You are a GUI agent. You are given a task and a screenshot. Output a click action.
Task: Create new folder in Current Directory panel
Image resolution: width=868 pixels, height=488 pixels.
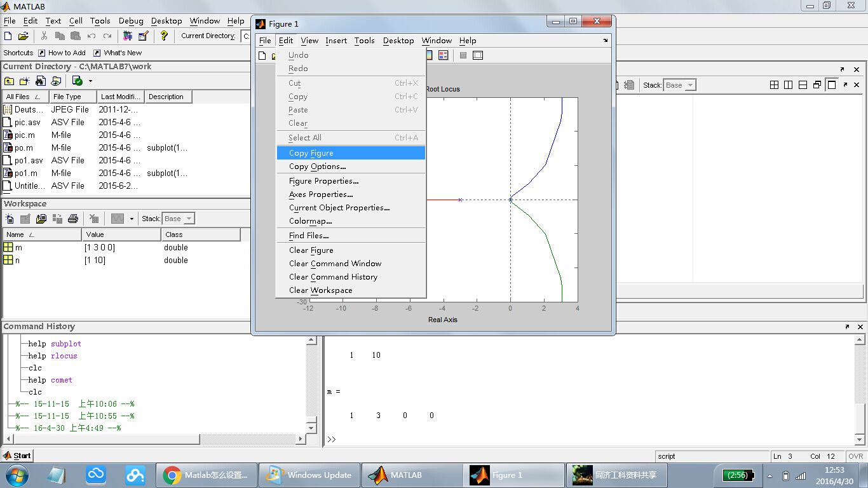point(25,81)
